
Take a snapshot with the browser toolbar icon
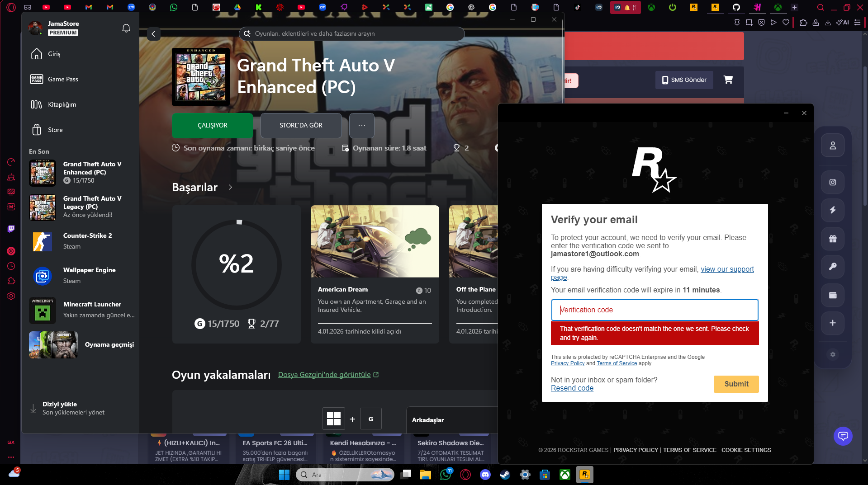tap(749, 23)
